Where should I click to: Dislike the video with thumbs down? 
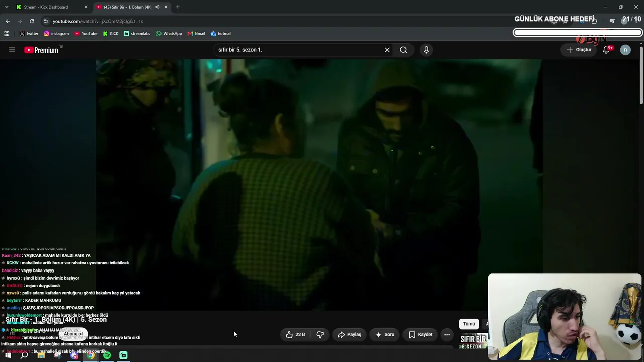click(320, 334)
